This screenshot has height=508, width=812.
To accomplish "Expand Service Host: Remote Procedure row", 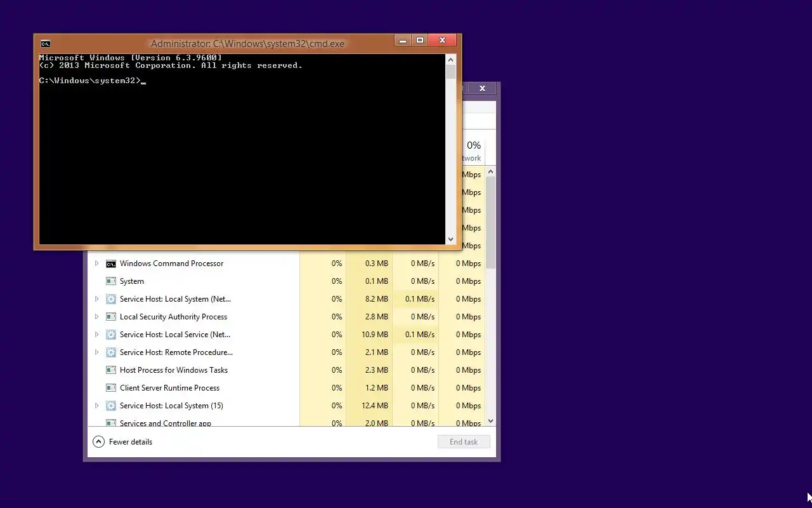I will [x=96, y=352].
